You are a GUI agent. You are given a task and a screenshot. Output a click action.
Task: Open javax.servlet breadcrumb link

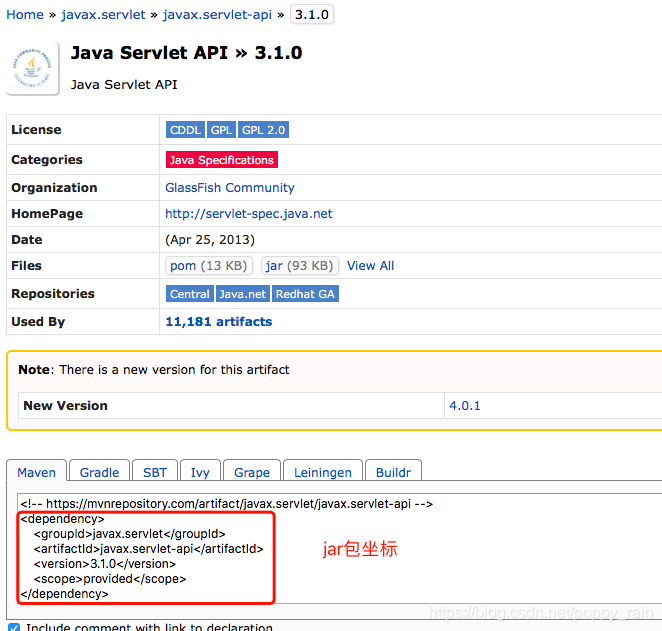103,15
